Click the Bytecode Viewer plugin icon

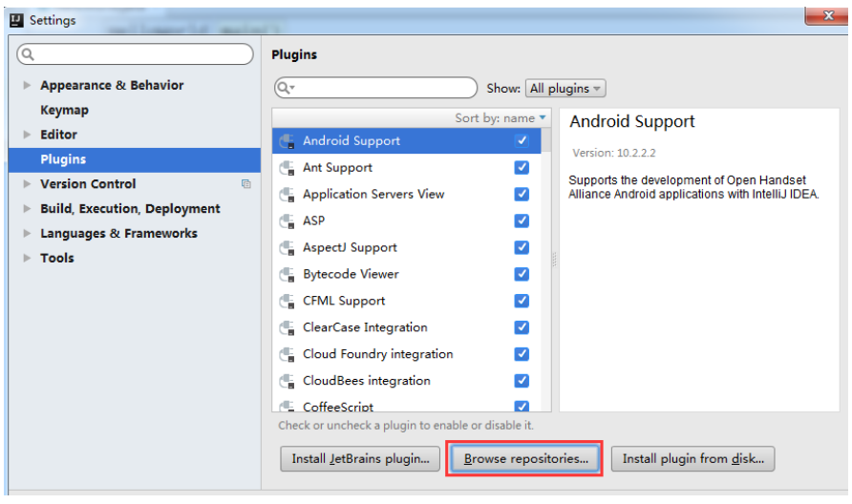coord(287,274)
